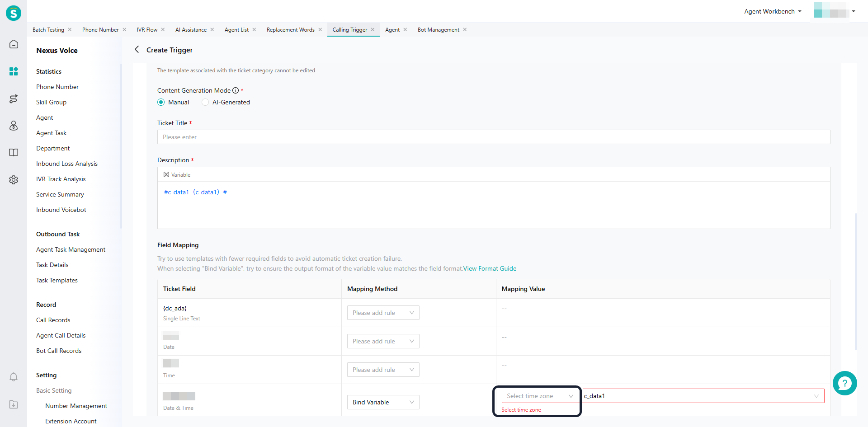
Task: Expand the Agent Workbench menu
Action: tap(773, 11)
